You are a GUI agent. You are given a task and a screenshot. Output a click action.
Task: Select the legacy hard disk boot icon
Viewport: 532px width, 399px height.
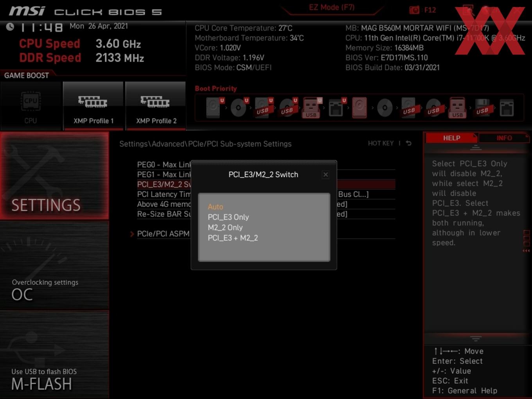pyautogui.click(x=359, y=108)
